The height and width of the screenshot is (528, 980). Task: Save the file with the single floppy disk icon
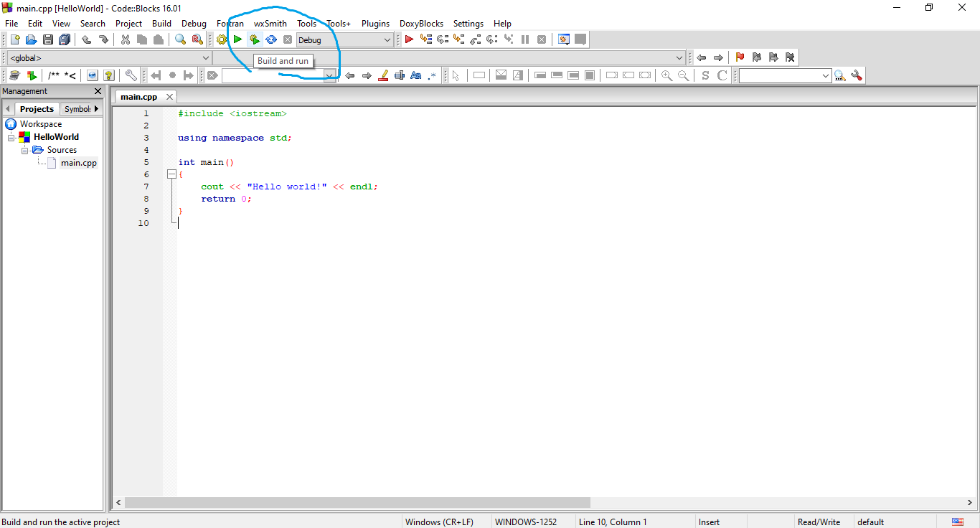click(x=48, y=39)
